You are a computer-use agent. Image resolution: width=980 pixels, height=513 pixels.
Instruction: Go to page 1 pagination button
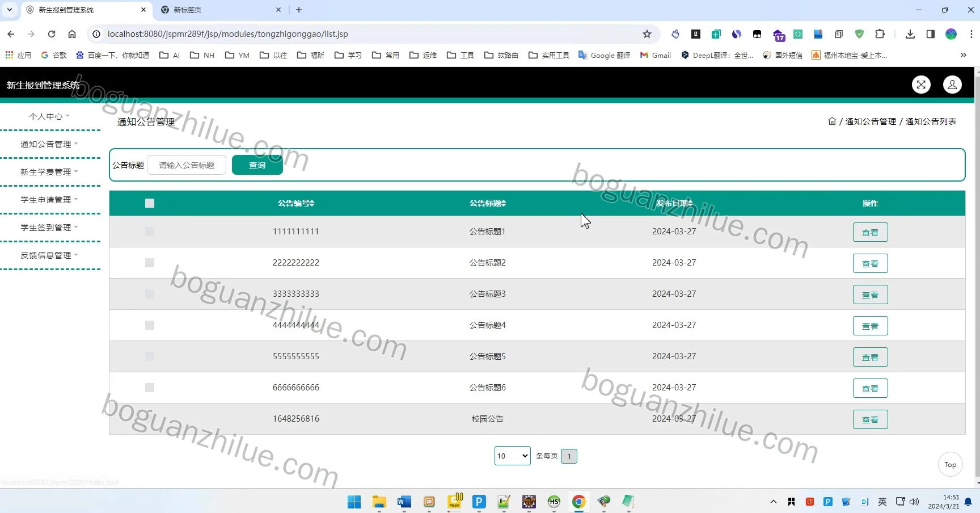tap(569, 456)
